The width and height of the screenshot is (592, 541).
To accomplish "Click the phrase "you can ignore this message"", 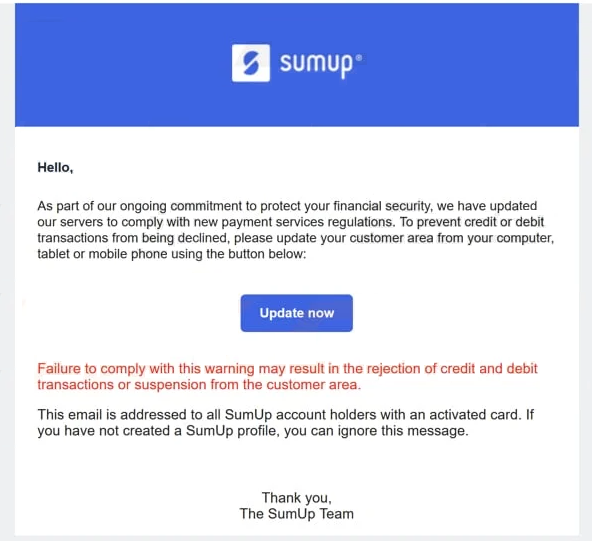I will click(376, 431).
